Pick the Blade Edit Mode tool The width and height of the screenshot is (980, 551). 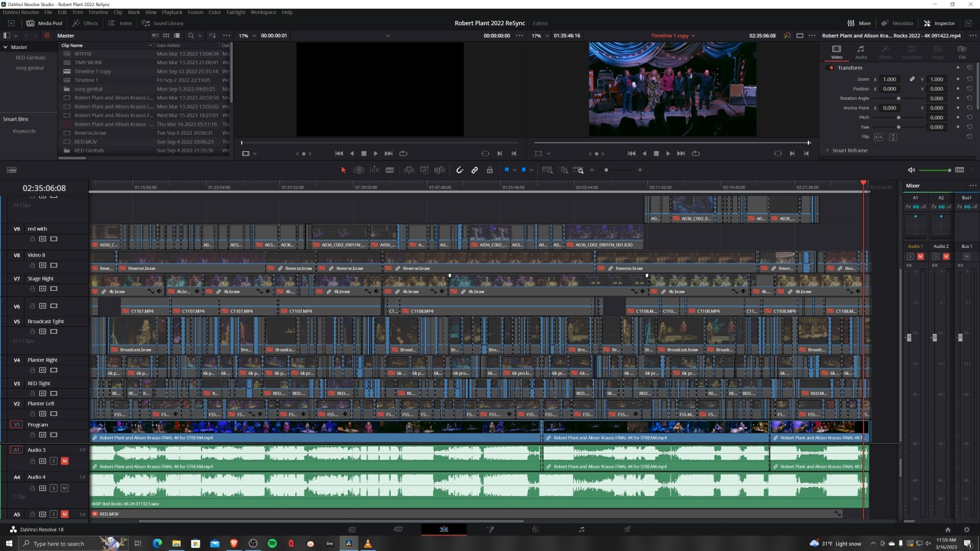(x=390, y=170)
